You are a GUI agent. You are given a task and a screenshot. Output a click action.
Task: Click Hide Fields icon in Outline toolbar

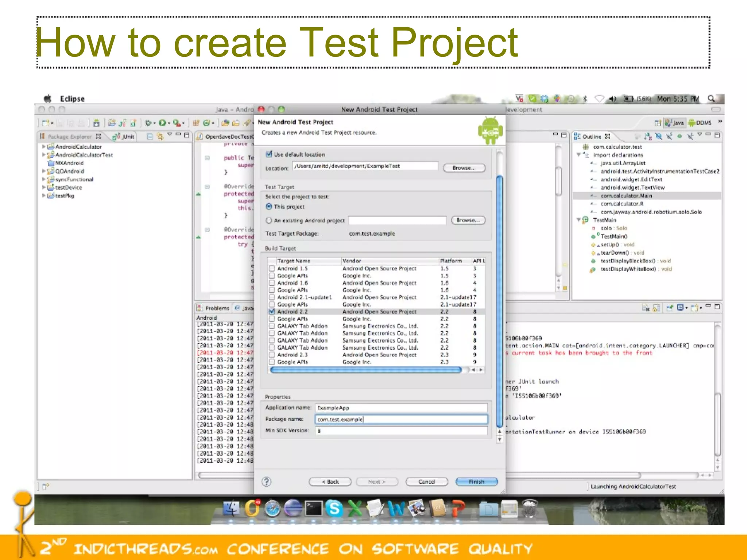(x=658, y=136)
